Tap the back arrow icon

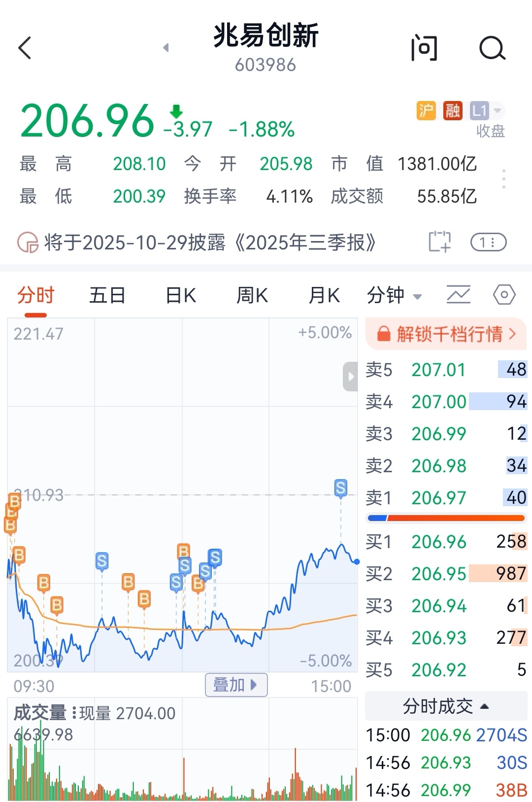(x=25, y=48)
